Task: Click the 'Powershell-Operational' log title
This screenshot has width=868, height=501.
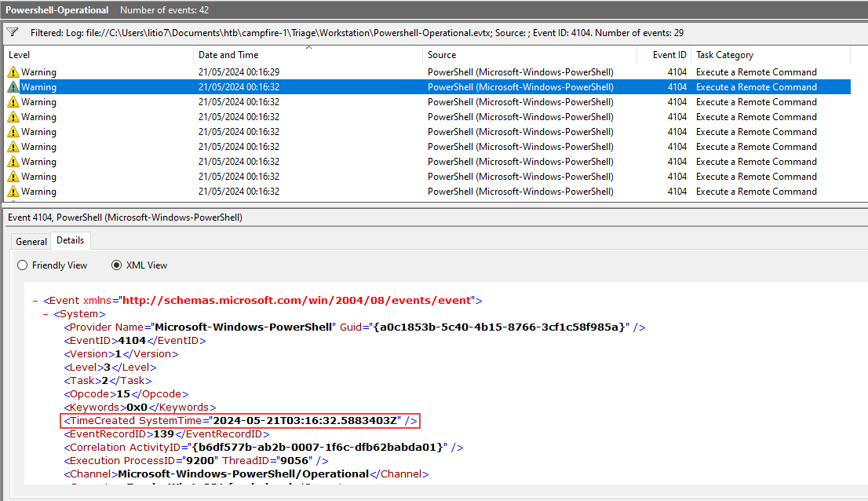Action: [57, 10]
